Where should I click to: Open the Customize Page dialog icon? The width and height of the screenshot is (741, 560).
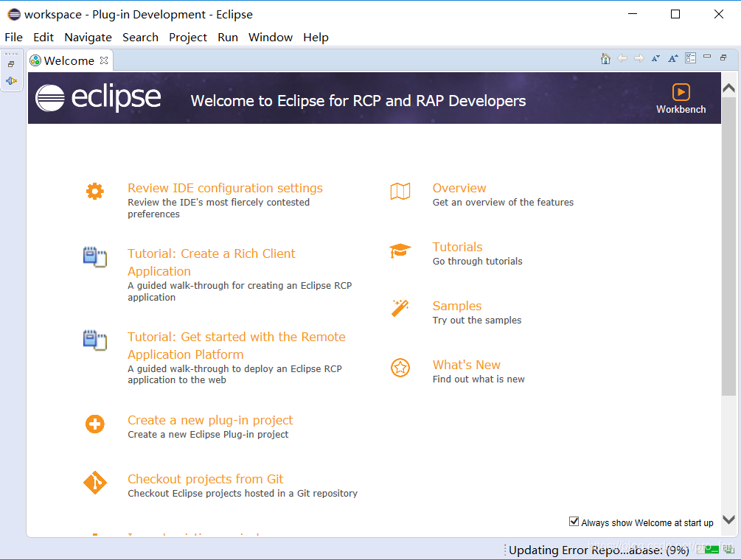690,57
